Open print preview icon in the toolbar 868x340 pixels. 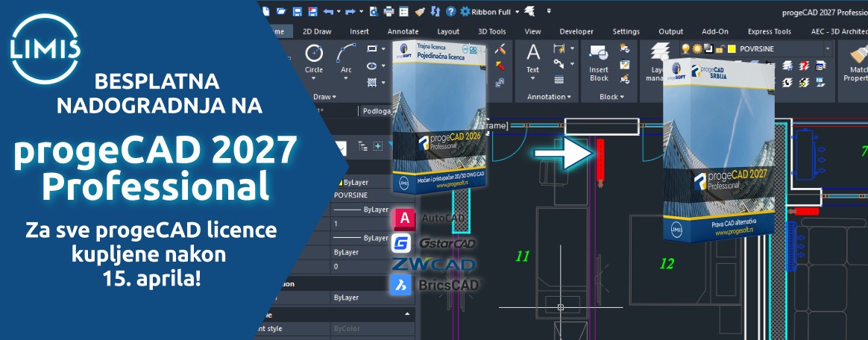point(374,11)
